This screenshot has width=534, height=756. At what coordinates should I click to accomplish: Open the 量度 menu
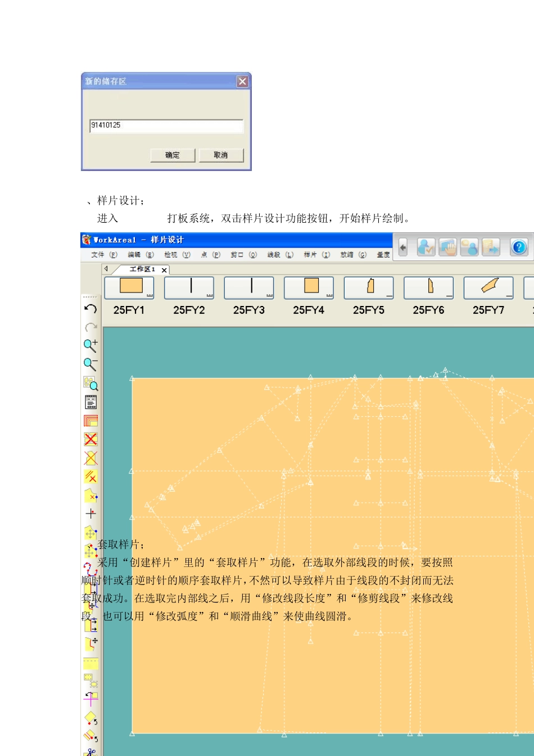pos(383,255)
